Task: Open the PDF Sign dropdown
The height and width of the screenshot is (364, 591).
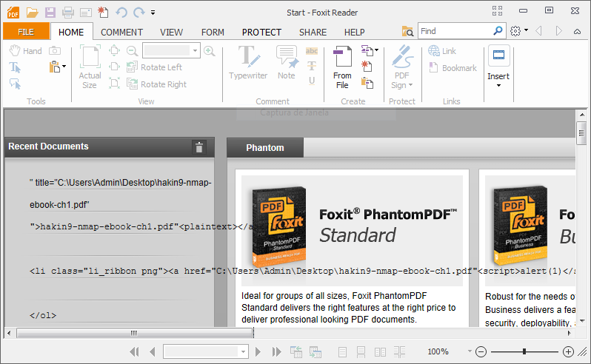Action: [x=402, y=67]
